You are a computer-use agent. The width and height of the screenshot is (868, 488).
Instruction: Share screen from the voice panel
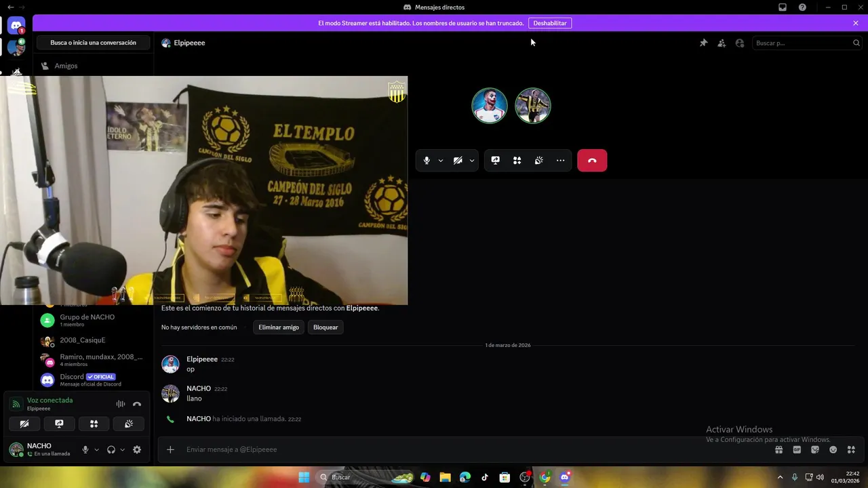tap(59, 424)
